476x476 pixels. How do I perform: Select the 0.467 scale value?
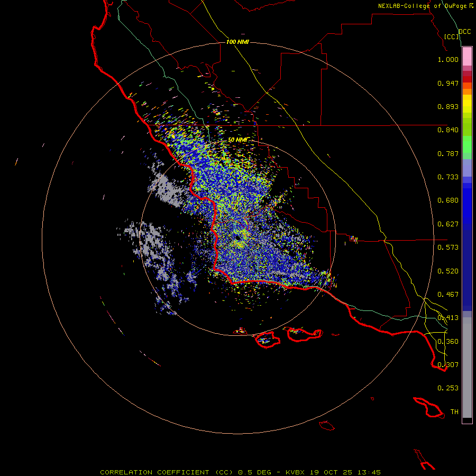click(x=448, y=295)
